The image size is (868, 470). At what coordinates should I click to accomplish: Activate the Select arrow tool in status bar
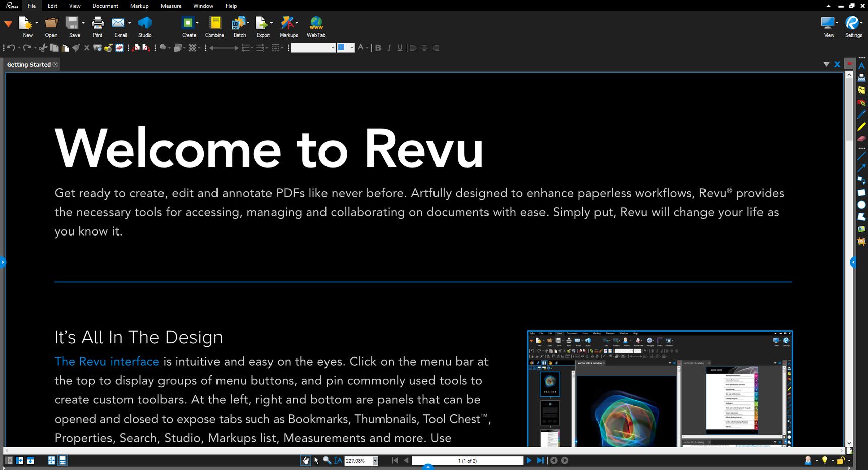(x=316, y=460)
